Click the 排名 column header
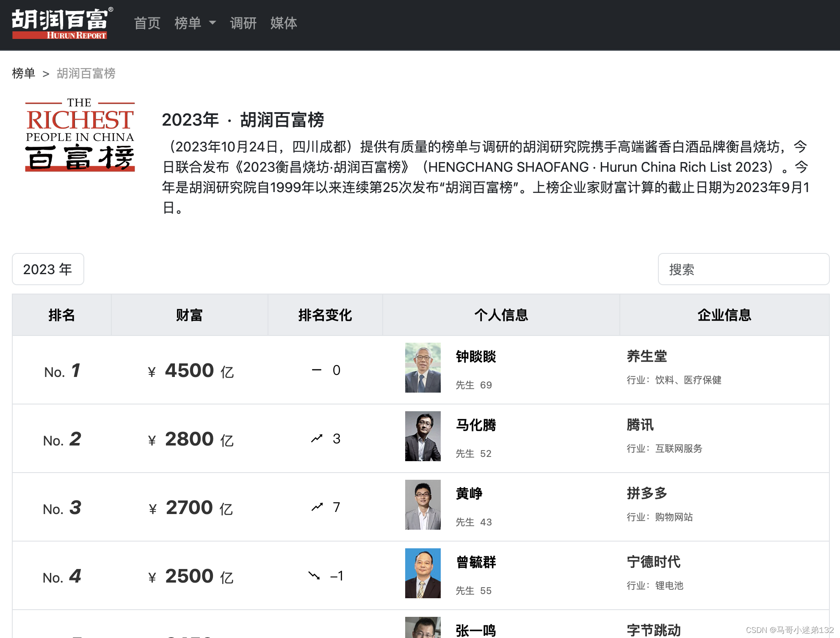This screenshot has width=840, height=638. click(62, 315)
